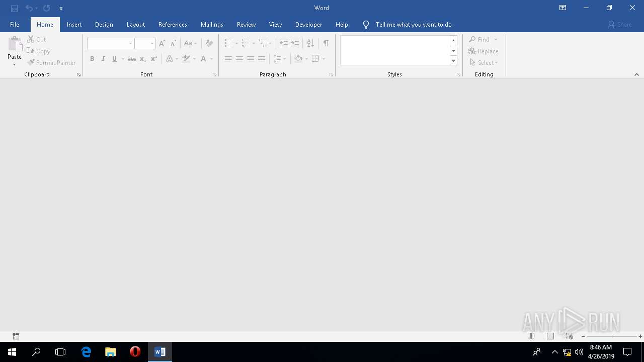Click Align Left icon
The image size is (644, 362).
pyautogui.click(x=228, y=59)
